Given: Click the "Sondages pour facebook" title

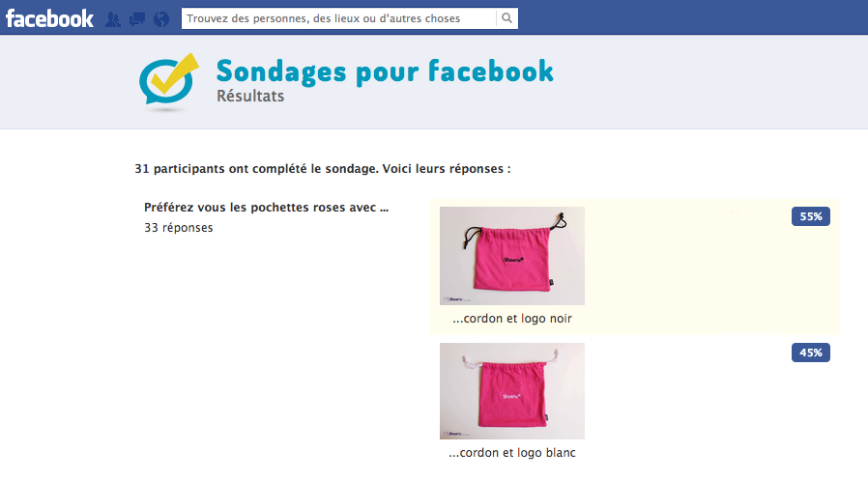Looking at the screenshot, I should (x=385, y=71).
